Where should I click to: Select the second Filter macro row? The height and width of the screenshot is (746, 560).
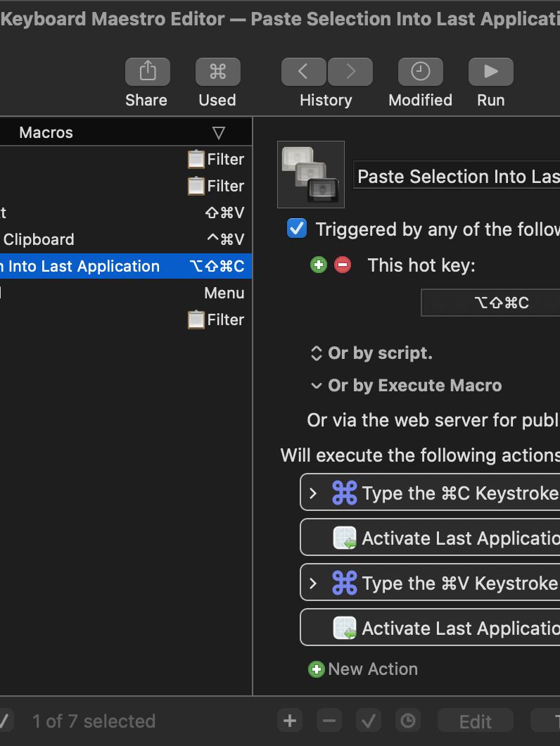[x=126, y=186]
